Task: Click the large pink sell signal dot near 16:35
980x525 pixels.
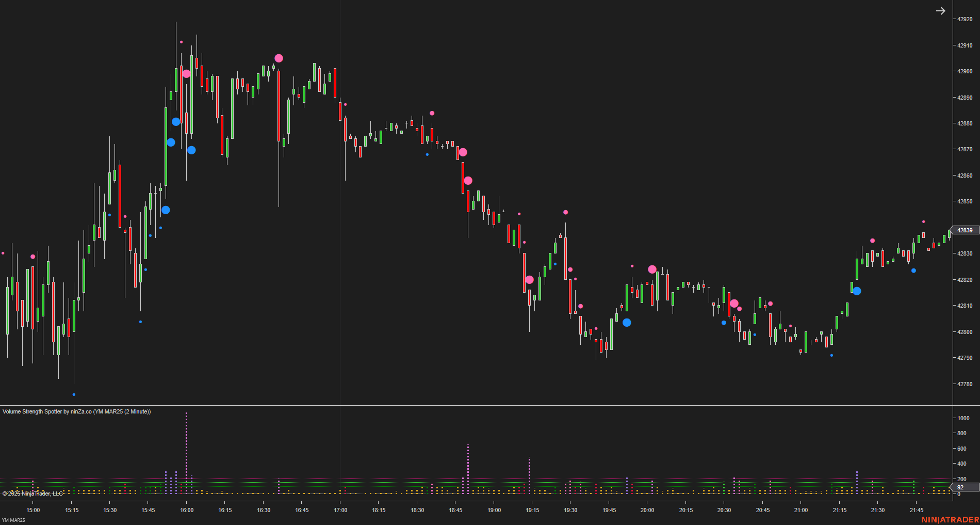Action: pos(279,58)
